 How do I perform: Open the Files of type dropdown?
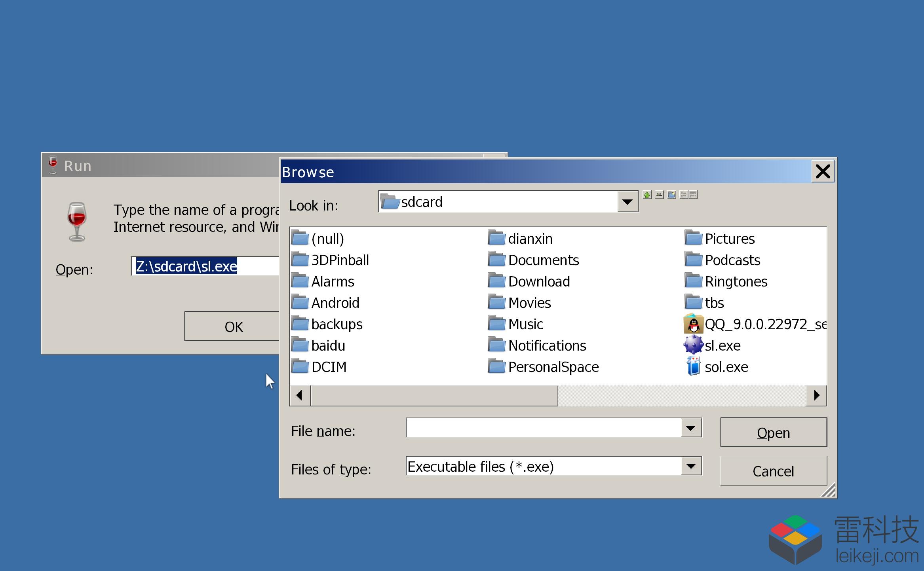click(691, 466)
